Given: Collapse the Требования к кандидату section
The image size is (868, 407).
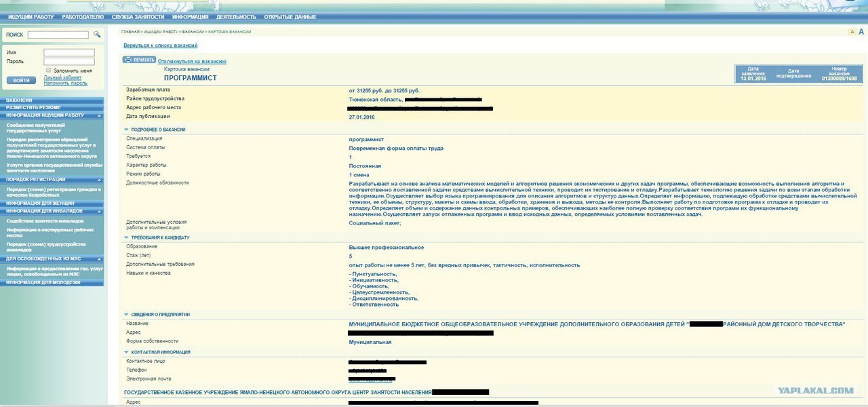Looking at the screenshot, I should coord(126,238).
